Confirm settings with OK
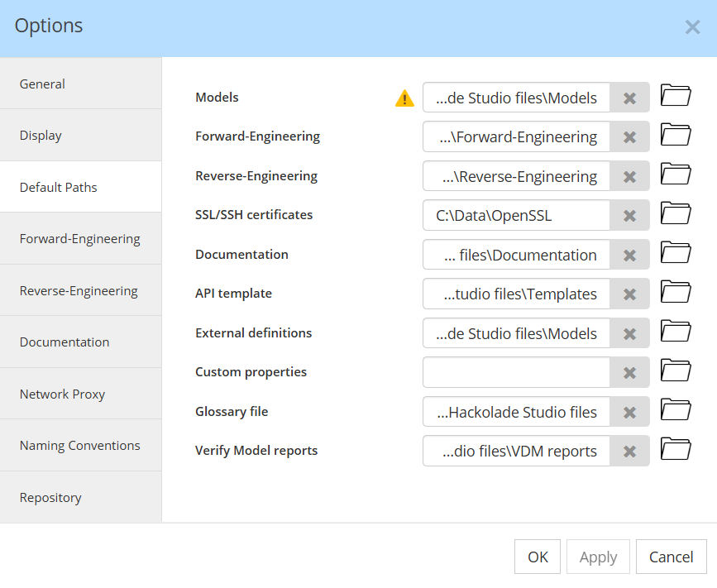 coord(537,556)
